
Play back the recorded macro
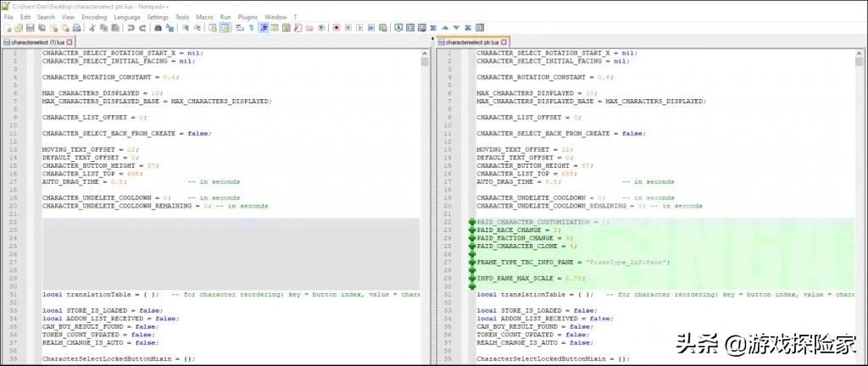click(x=359, y=28)
